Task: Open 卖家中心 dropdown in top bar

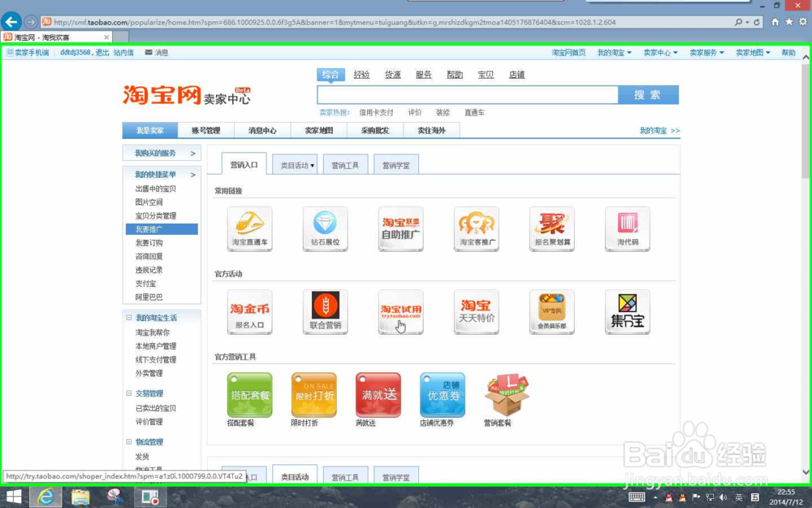Action: (660, 52)
